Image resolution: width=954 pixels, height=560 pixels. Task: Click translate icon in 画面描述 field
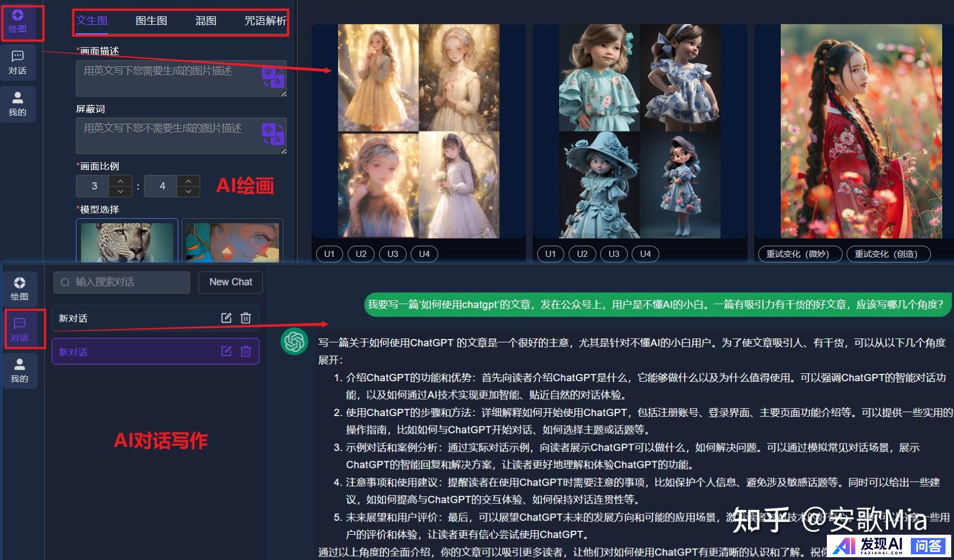tap(272, 78)
